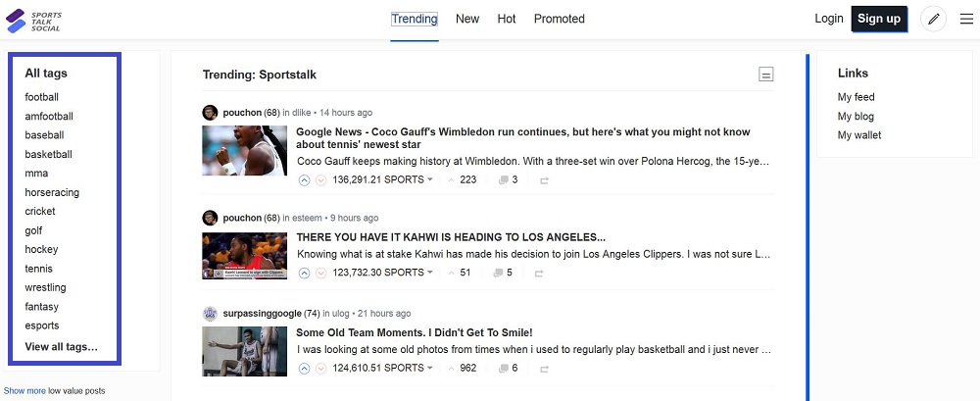Select the baseball tag

tap(44, 135)
